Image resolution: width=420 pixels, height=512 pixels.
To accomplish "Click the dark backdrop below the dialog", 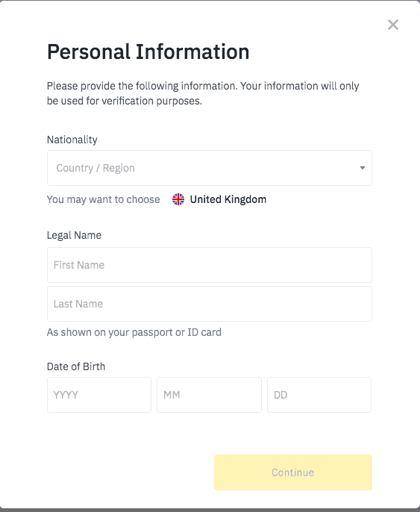I will [210, 510].
